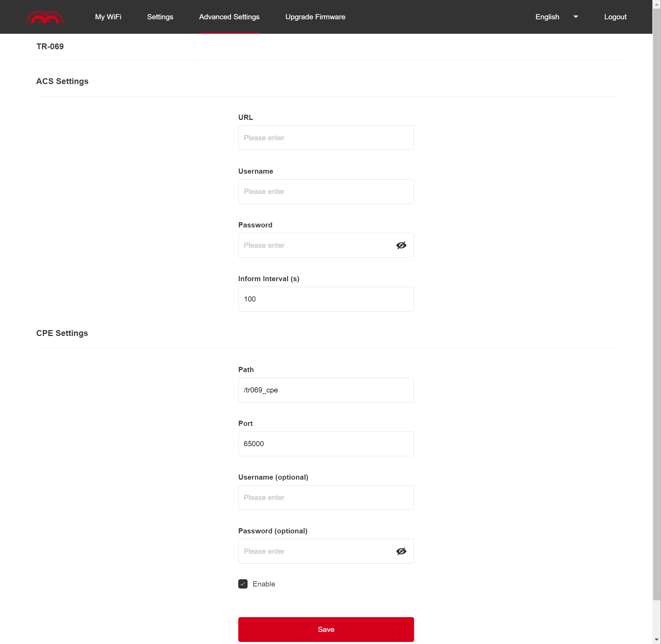Click the scrollbar down arrow
The height and width of the screenshot is (644, 661).
click(657, 640)
